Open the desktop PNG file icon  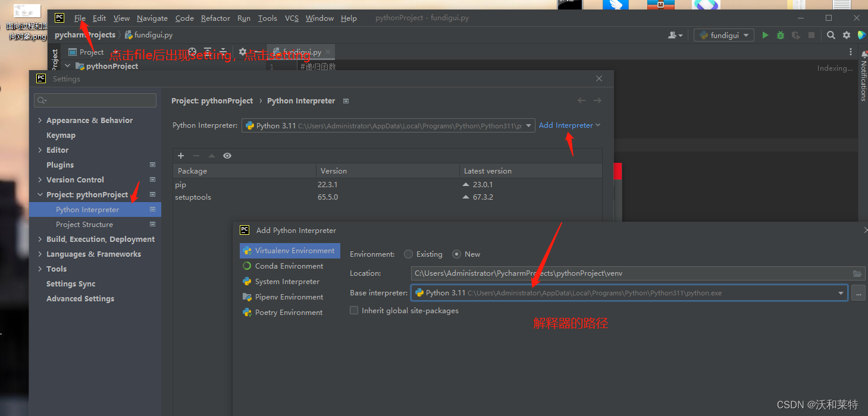(26, 23)
